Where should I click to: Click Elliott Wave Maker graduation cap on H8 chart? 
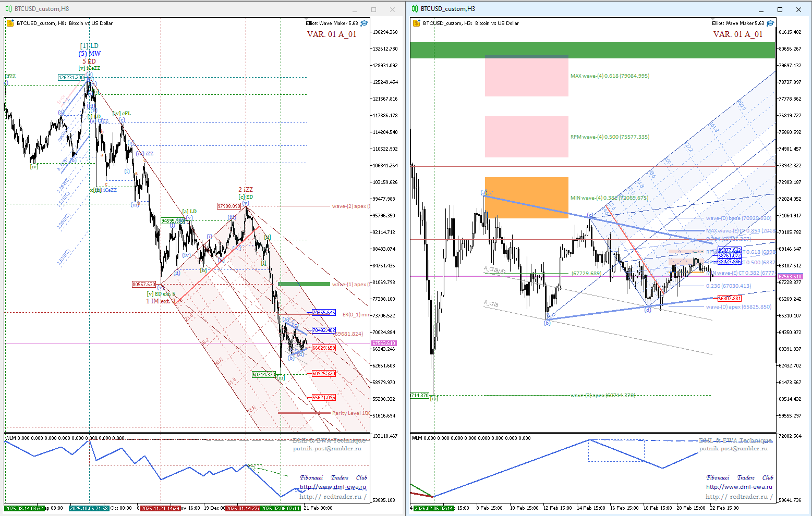364,23
